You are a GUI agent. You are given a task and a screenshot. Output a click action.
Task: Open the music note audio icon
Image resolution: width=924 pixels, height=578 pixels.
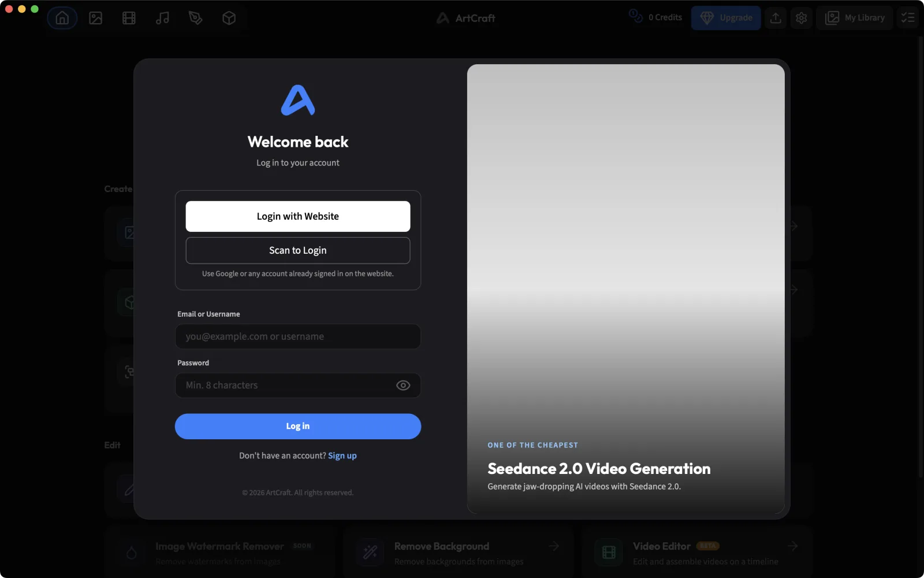click(162, 18)
